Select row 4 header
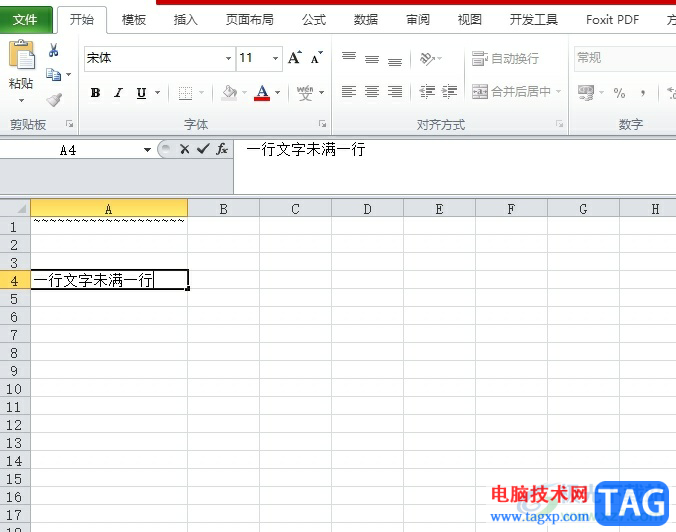 click(15, 281)
